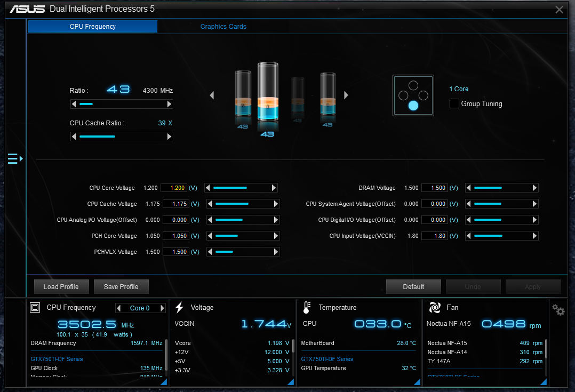
Task: Raise DRAM Voltage with right arrow
Action: pos(534,188)
